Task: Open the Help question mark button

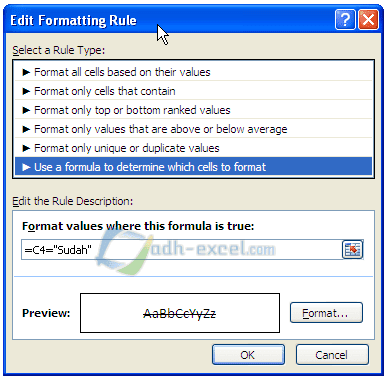Action: tap(345, 20)
